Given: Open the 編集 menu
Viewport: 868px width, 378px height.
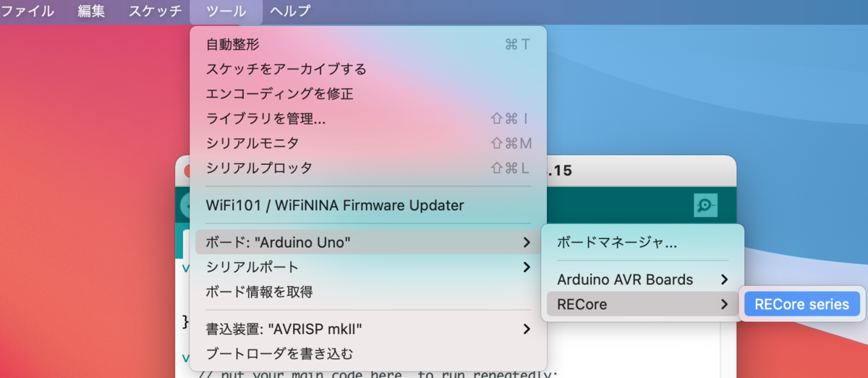Looking at the screenshot, I should [x=91, y=11].
